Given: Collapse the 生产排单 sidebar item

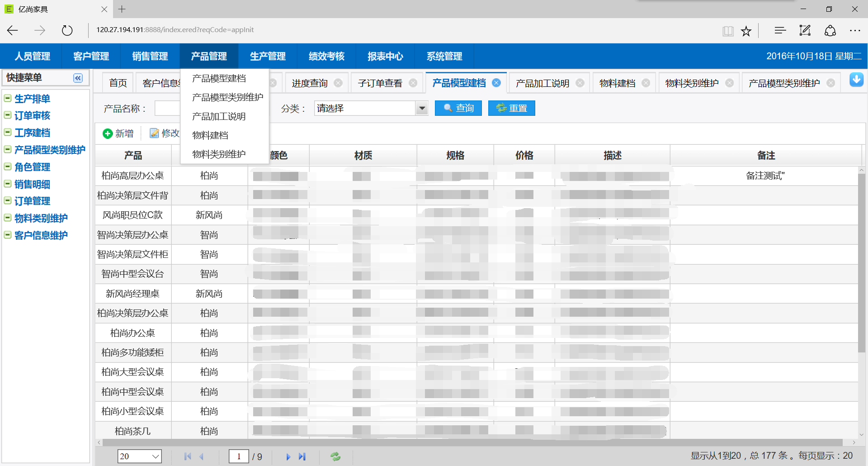Looking at the screenshot, I should (8, 98).
